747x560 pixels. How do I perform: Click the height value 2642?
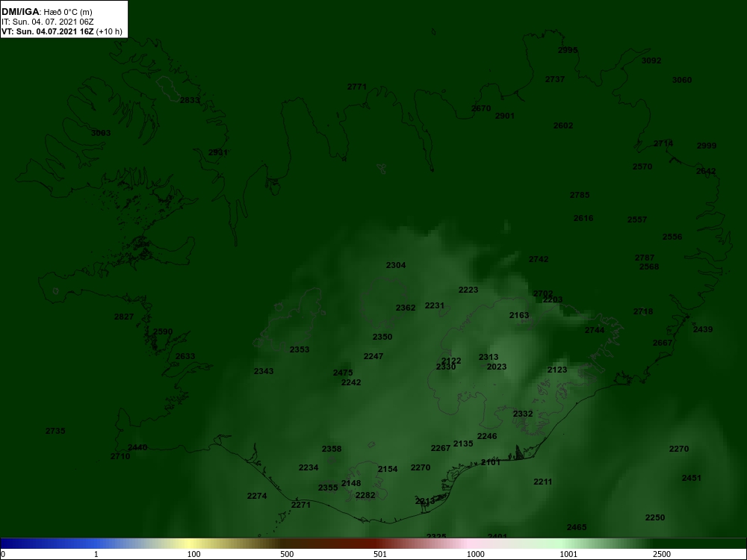[x=706, y=172]
